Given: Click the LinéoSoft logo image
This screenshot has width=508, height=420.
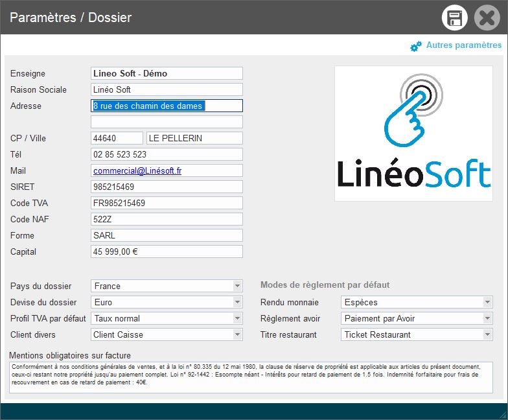Looking at the screenshot, I should [413, 134].
